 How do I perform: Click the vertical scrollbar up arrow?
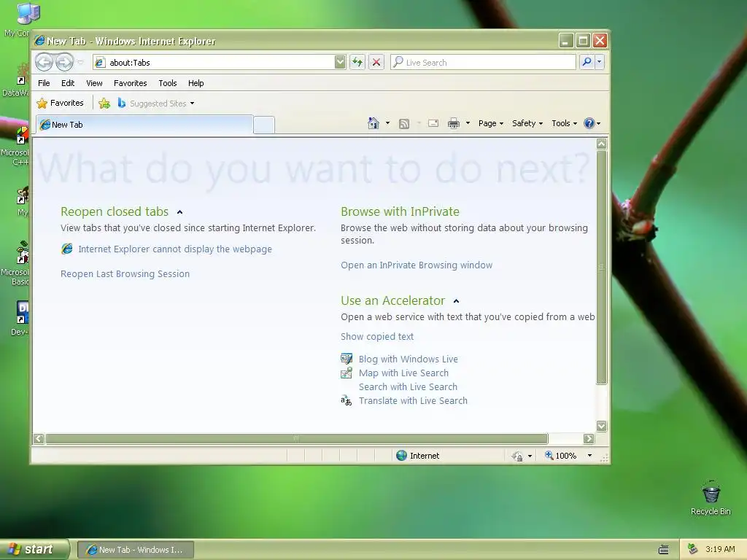(602, 144)
